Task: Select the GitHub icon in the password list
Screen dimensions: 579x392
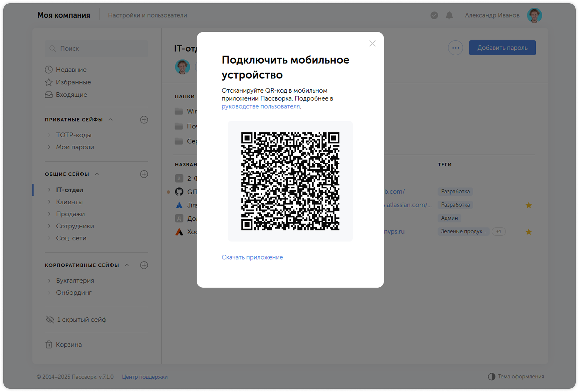Action: pyautogui.click(x=179, y=192)
